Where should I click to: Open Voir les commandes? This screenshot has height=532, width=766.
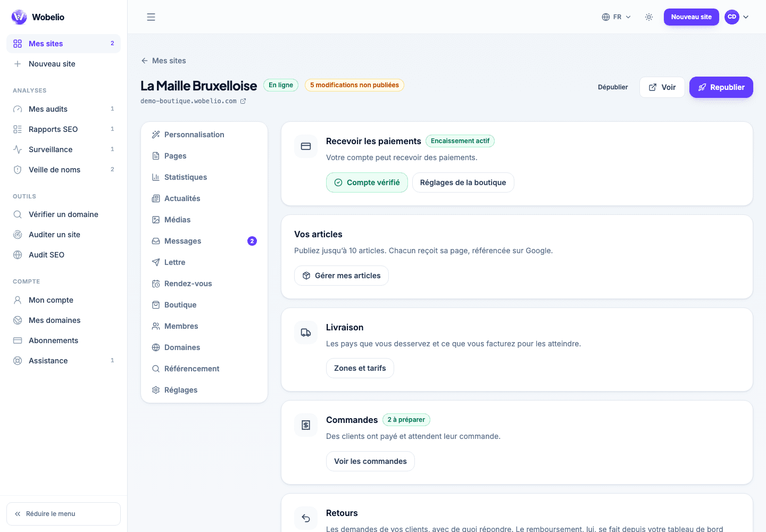(370, 461)
